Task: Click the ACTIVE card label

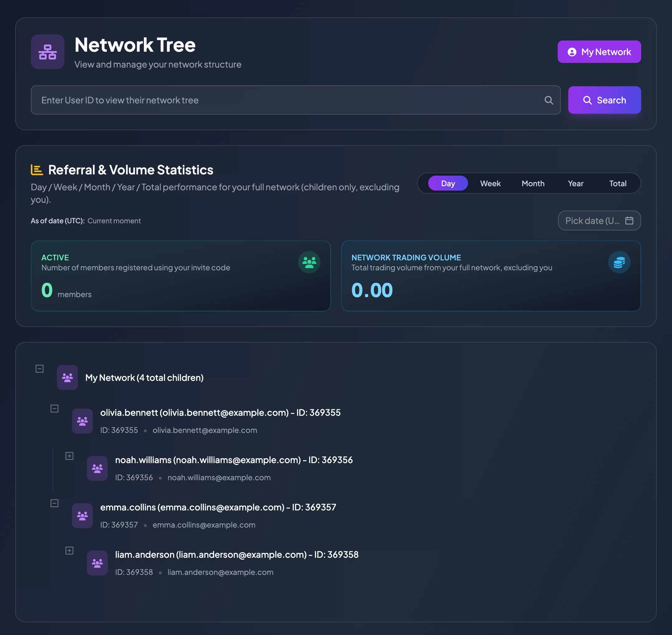Action: [55, 258]
